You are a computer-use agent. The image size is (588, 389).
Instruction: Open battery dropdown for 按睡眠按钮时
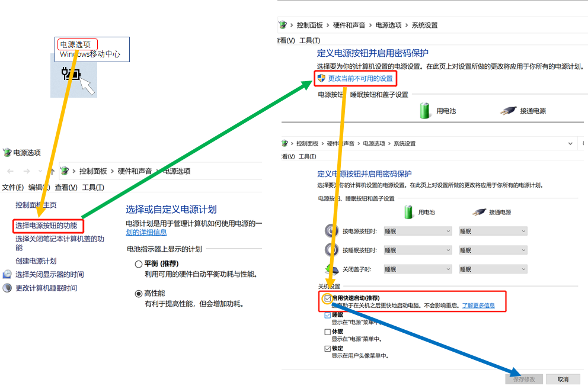click(x=418, y=250)
